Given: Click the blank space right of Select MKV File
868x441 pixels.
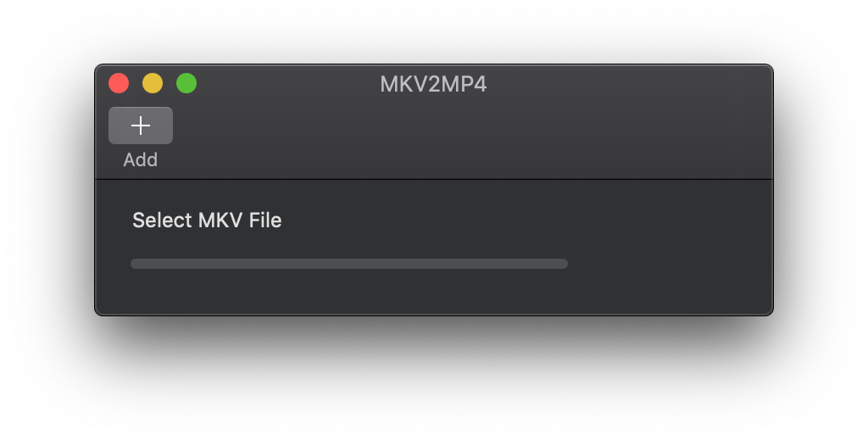Looking at the screenshot, I should 526,220.
